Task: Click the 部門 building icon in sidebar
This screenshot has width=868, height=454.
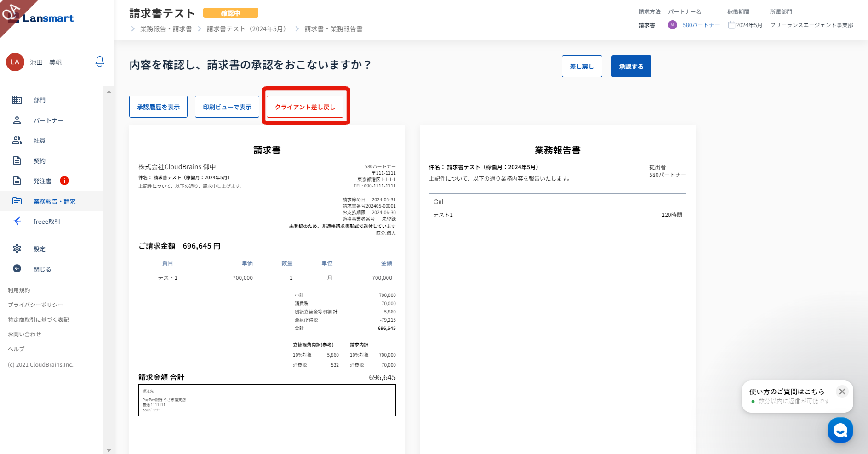Action: tap(17, 100)
